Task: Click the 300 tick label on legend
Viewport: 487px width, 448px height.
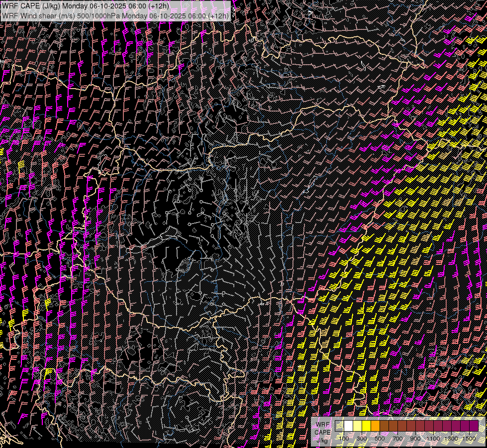Action: pos(362,438)
